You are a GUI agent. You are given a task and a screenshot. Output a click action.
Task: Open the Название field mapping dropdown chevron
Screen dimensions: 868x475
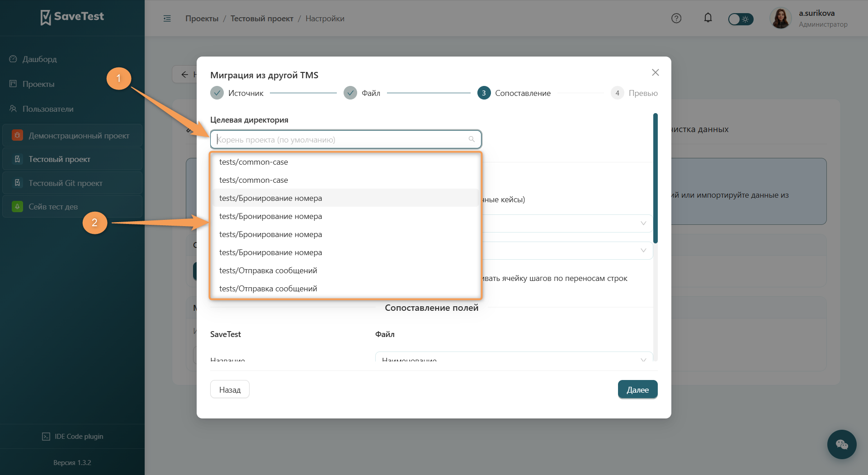pos(643,359)
